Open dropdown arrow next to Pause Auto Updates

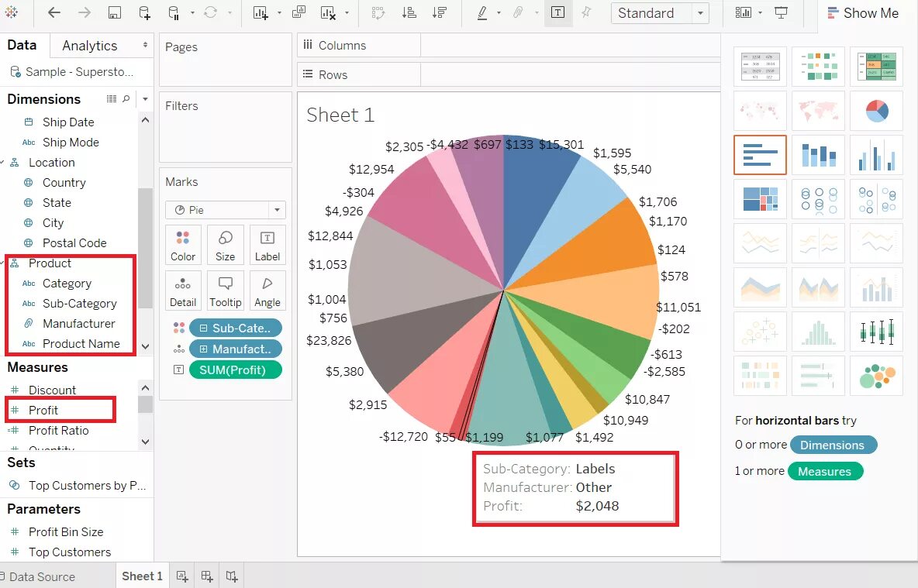tap(192, 13)
